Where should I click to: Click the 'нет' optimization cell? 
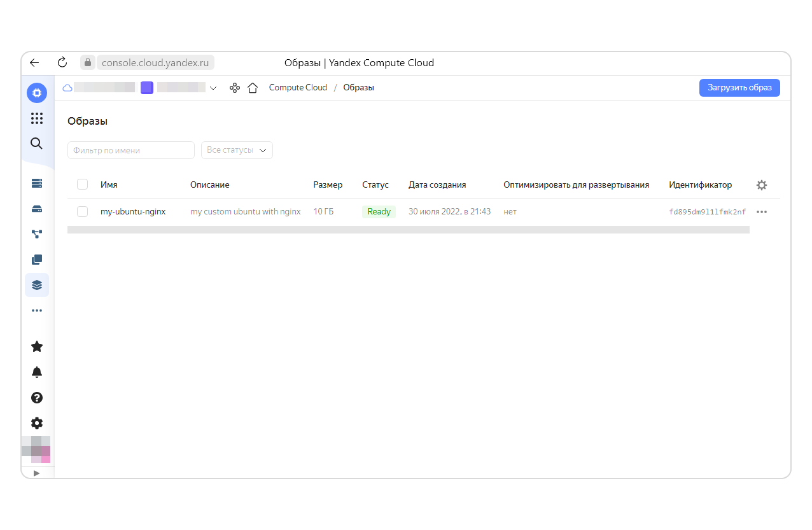click(510, 211)
